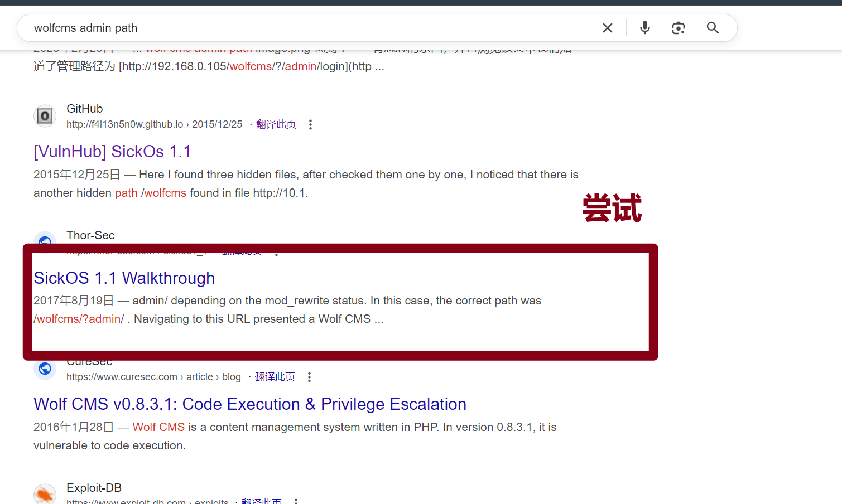Start voice search with microphone icon

[x=645, y=28]
